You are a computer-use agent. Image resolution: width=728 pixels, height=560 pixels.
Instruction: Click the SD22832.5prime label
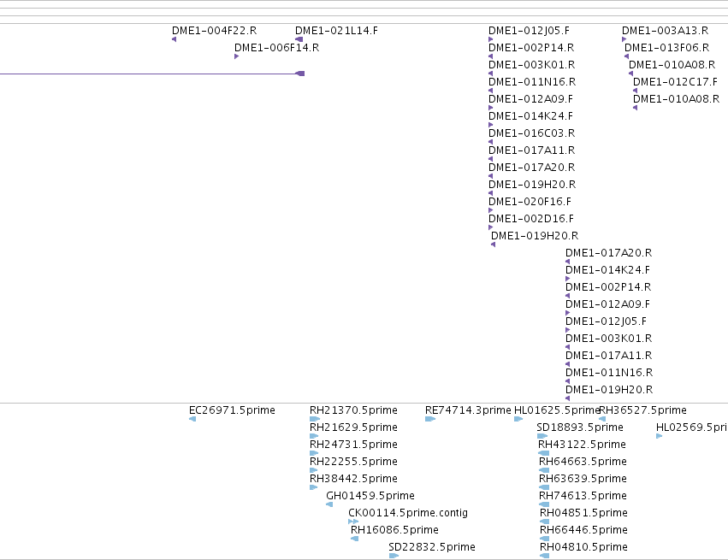(x=432, y=547)
